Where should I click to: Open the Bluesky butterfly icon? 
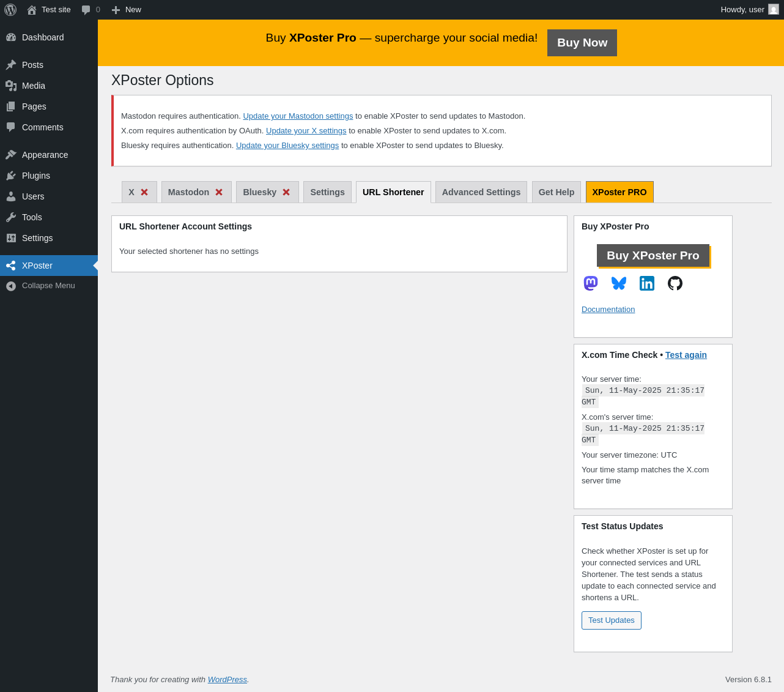coord(619,283)
